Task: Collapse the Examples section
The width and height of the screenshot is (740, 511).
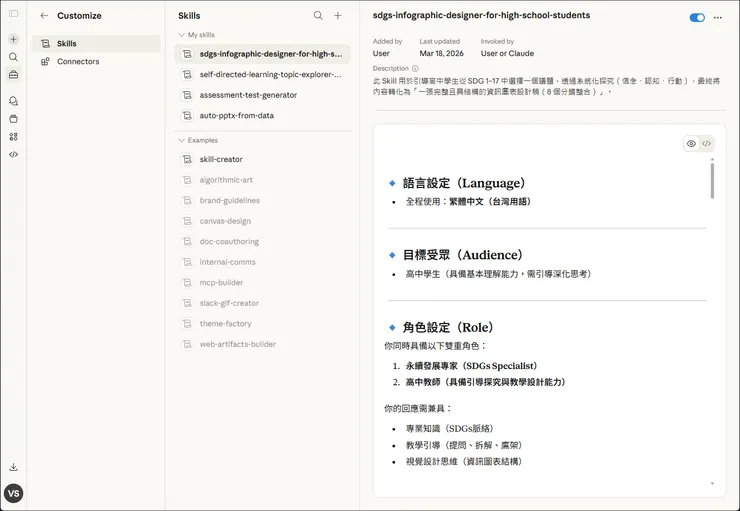Action: tap(198, 140)
